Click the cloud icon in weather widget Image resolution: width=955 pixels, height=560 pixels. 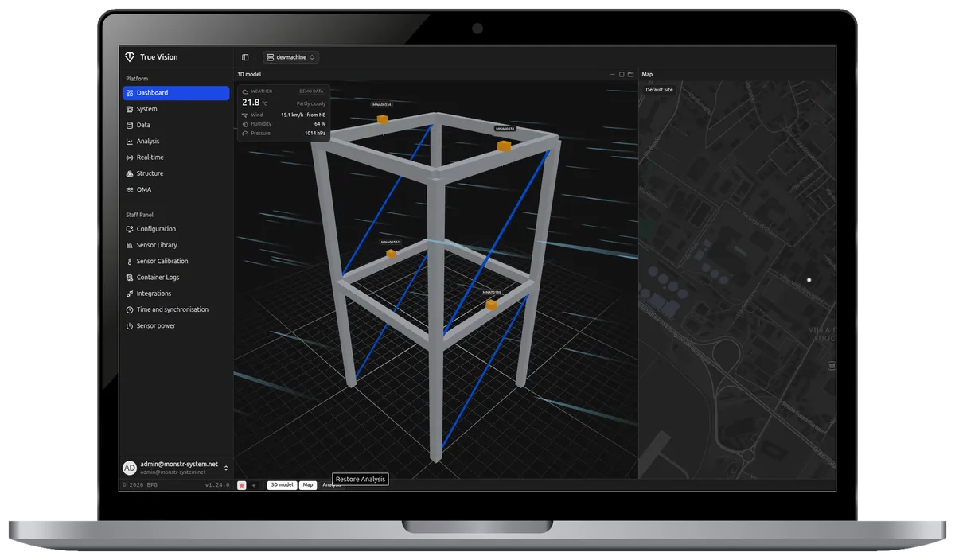(x=246, y=91)
